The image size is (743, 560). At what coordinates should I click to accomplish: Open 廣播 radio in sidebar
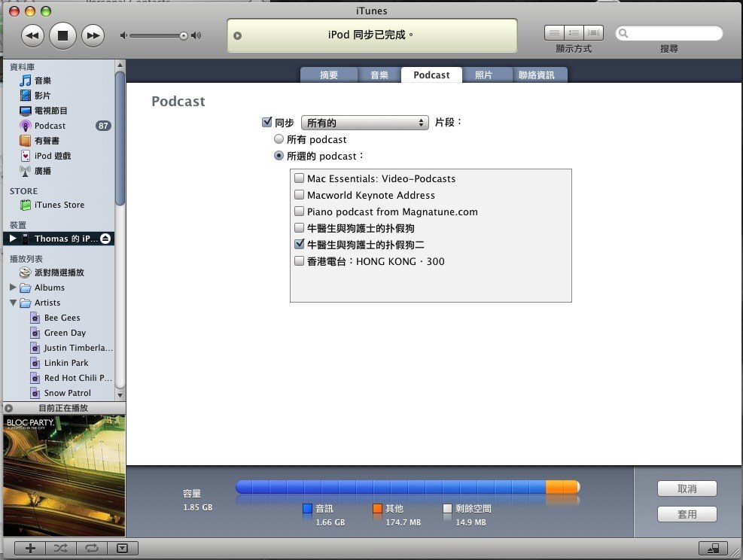pyautogui.click(x=59, y=171)
